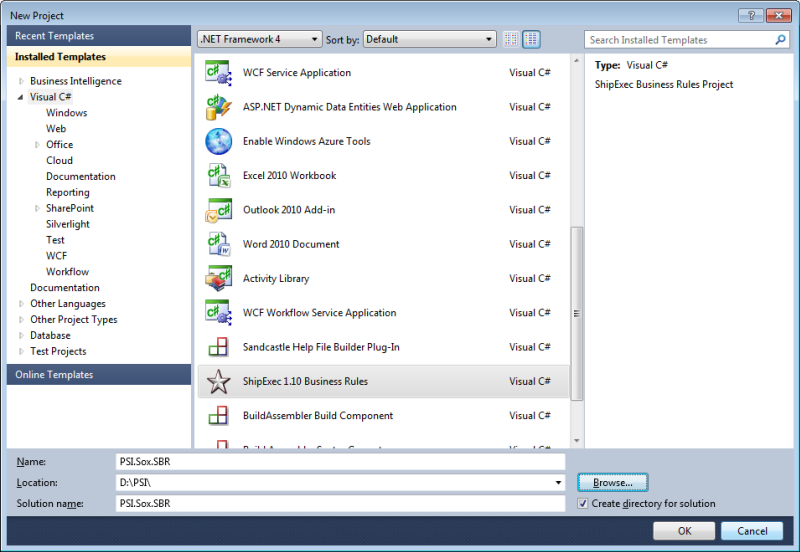Click the Browse button
This screenshot has height=552, width=800.
coord(612,483)
